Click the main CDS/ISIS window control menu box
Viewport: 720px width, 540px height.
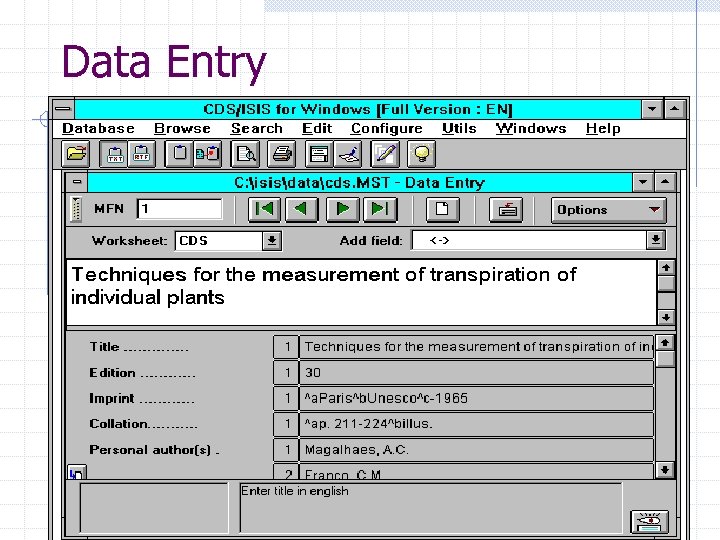(x=63, y=109)
